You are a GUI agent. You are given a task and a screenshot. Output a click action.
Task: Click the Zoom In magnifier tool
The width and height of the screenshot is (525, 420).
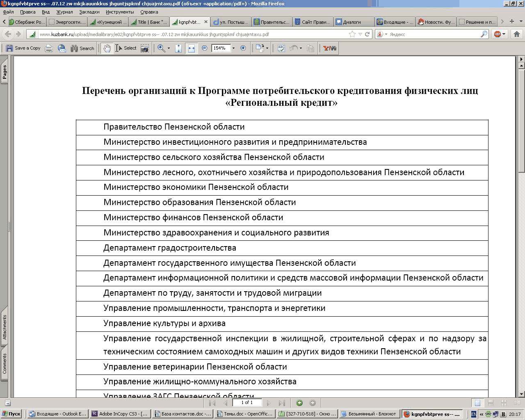[x=161, y=48]
